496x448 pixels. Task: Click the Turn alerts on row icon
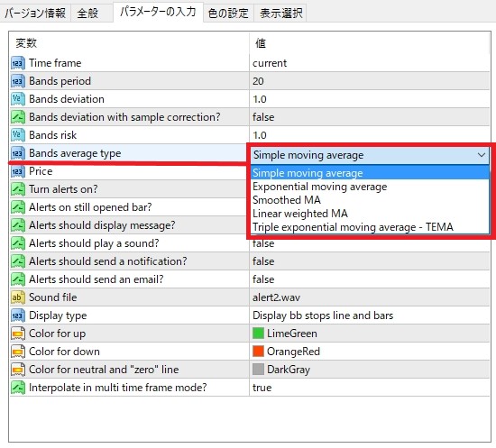point(18,189)
